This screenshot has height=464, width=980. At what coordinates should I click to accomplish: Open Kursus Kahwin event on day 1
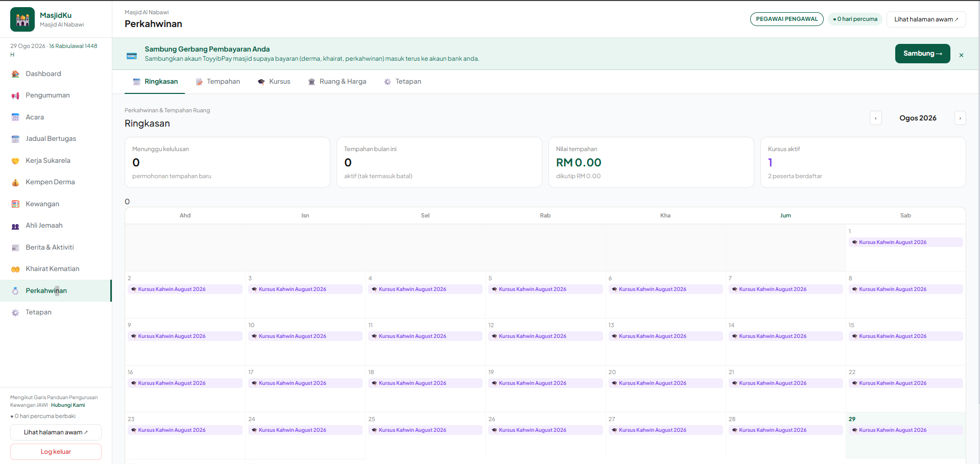pos(905,242)
